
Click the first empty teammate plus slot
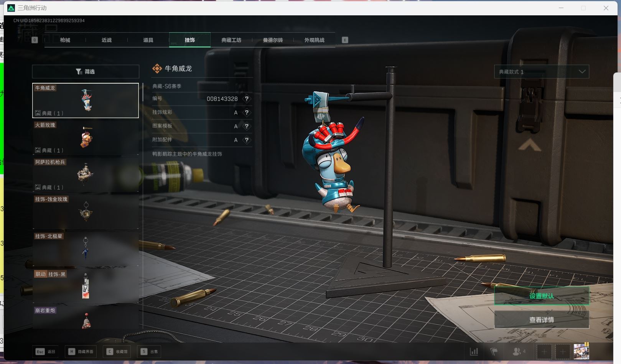tap(544, 351)
